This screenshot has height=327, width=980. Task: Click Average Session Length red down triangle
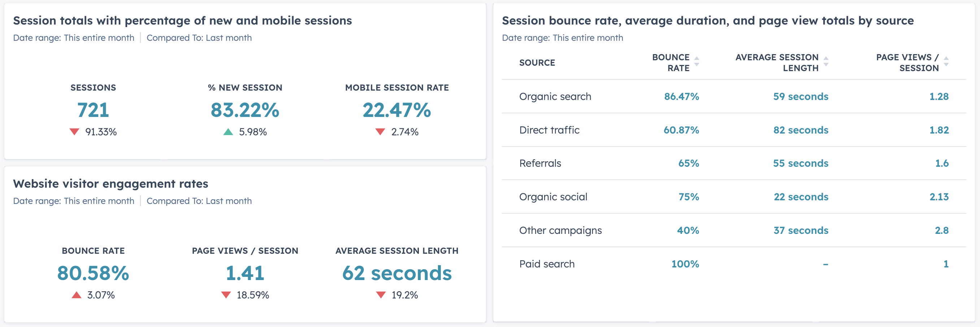click(x=381, y=295)
